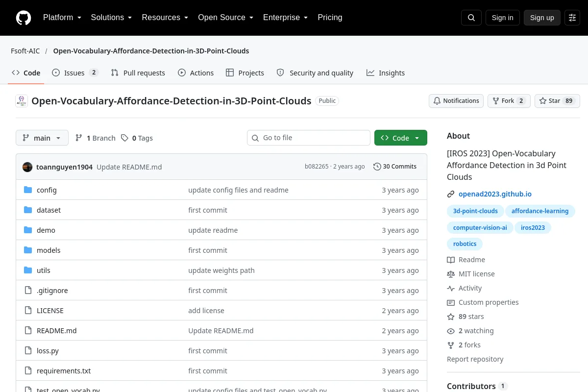Open the Insights tab
The image size is (588, 392).
point(386,73)
